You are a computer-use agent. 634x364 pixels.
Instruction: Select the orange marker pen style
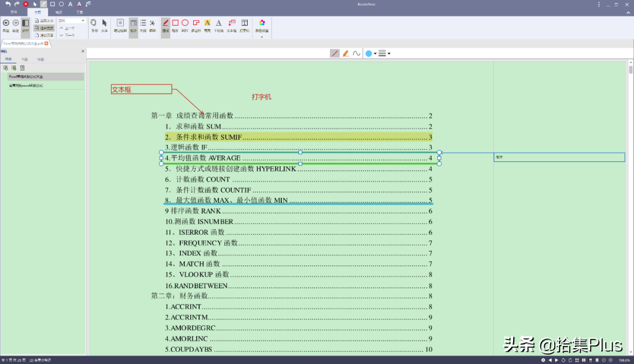[346, 53]
